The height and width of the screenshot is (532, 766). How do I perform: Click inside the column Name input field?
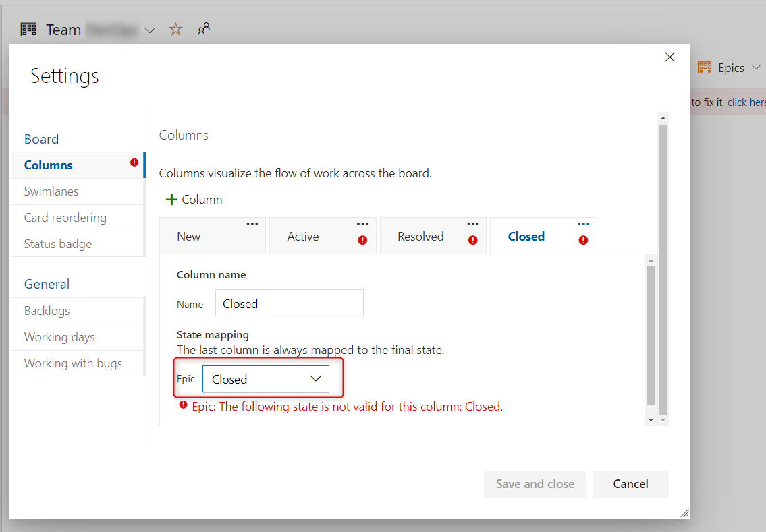pos(289,303)
